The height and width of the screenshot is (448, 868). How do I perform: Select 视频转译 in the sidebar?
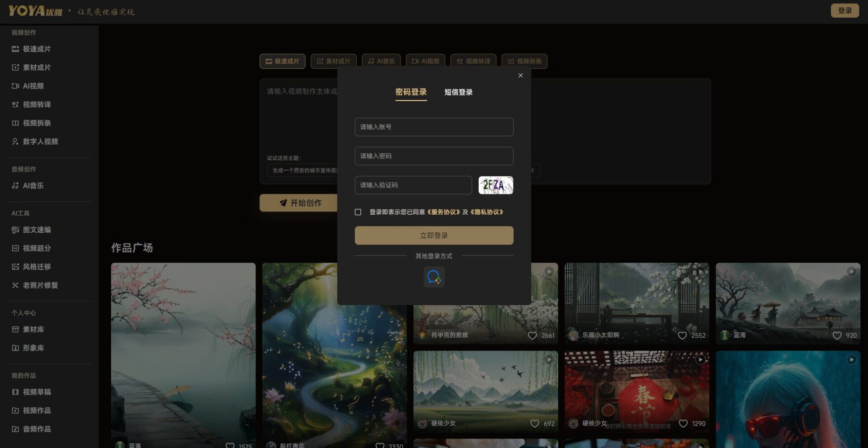(x=36, y=104)
